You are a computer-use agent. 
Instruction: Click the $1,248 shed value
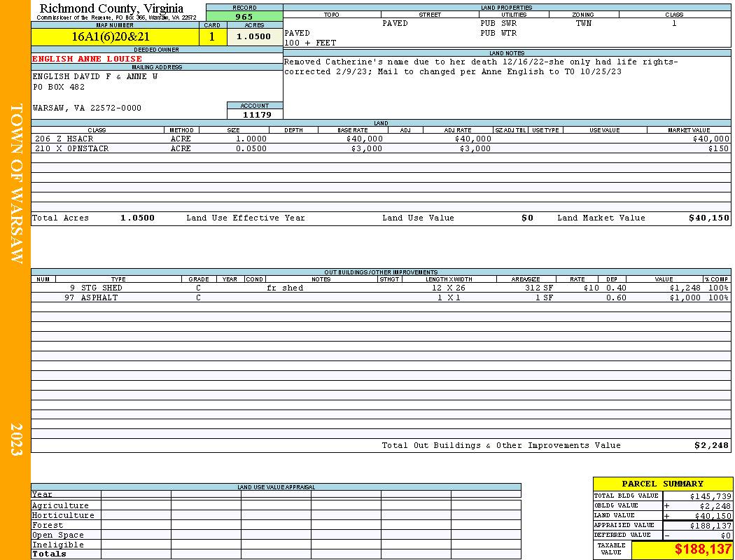point(685,288)
